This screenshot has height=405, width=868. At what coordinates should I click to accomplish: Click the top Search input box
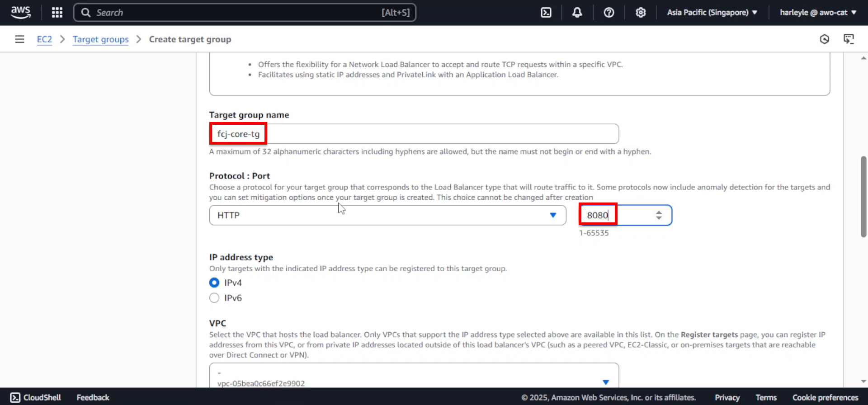pyautogui.click(x=245, y=13)
